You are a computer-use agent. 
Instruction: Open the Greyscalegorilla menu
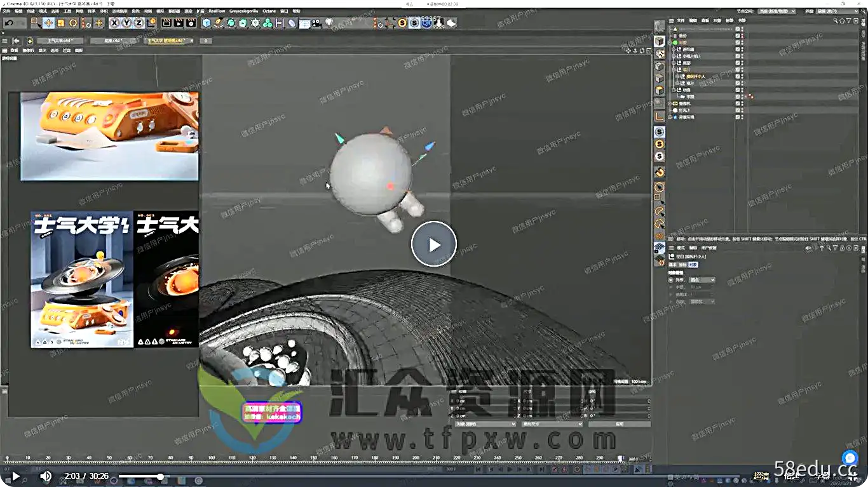tap(244, 11)
